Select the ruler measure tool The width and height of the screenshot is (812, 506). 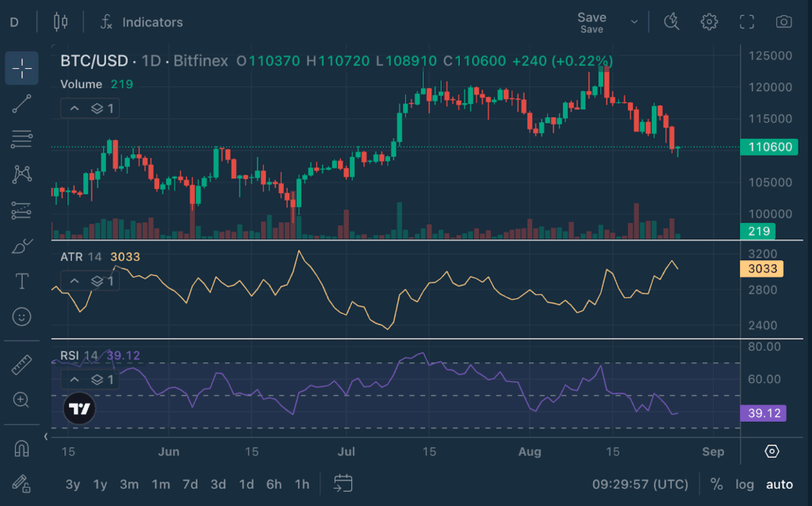[x=21, y=365]
